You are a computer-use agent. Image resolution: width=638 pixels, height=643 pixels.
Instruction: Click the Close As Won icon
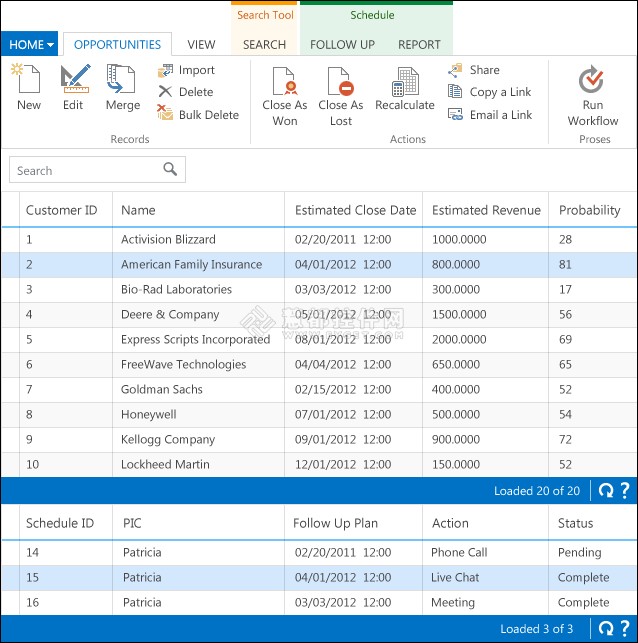tap(285, 81)
